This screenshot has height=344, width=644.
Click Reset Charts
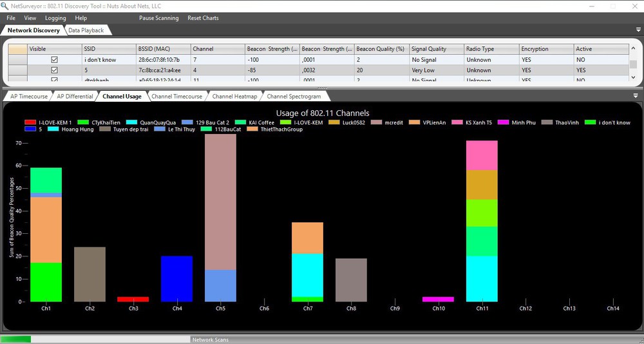[203, 18]
